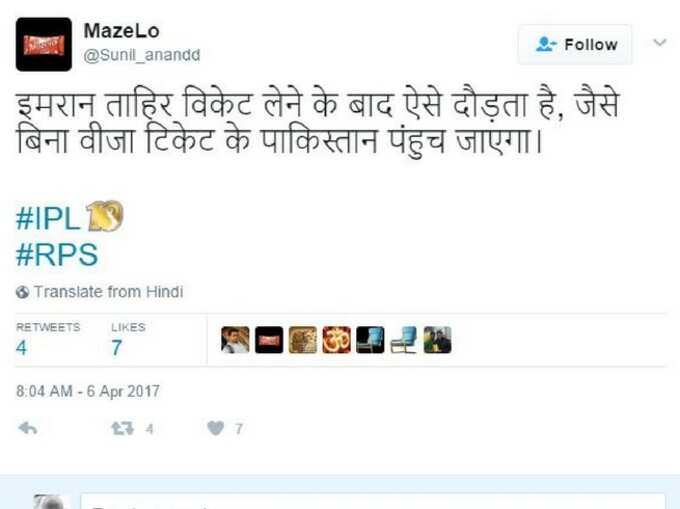View the 4 retweets list
The image size is (680, 509).
pyautogui.click(x=48, y=340)
